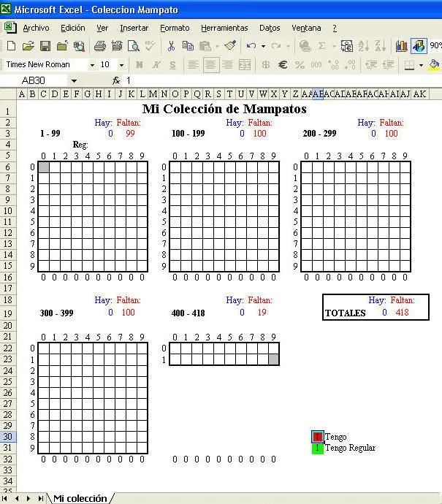
Task: Open the Archivo menu
Action: pos(36,28)
